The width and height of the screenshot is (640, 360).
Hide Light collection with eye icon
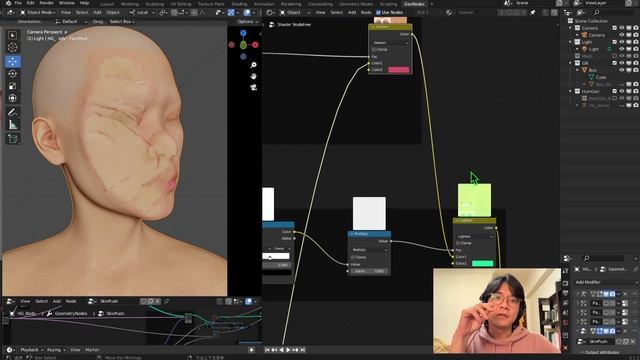click(622, 42)
